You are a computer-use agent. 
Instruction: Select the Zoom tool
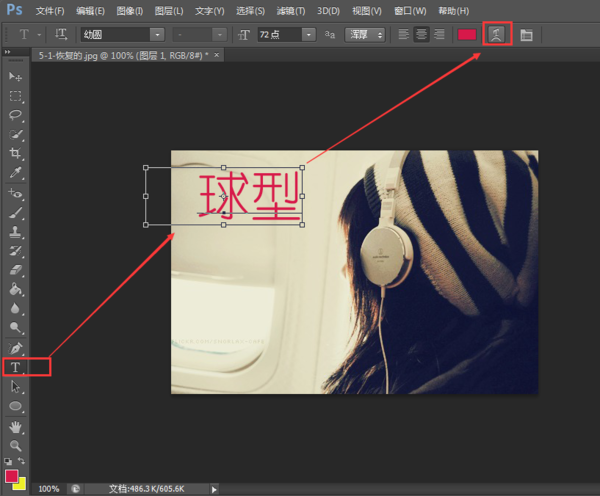[15, 445]
